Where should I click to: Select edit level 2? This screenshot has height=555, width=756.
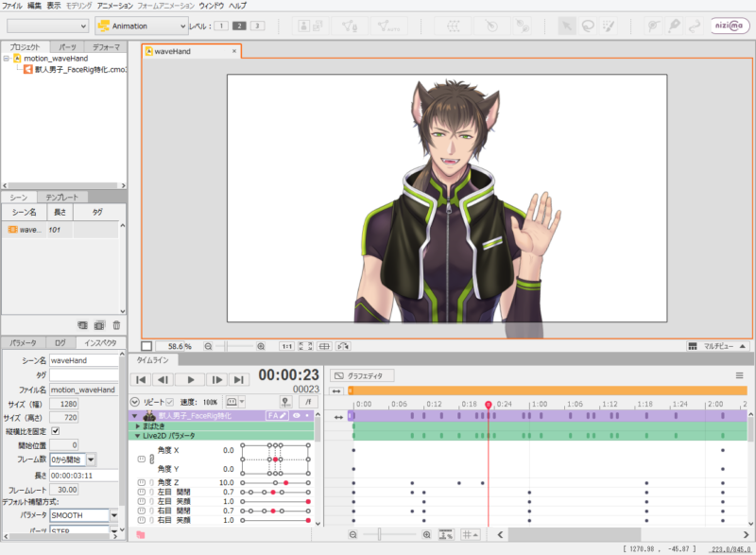pos(239,26)
